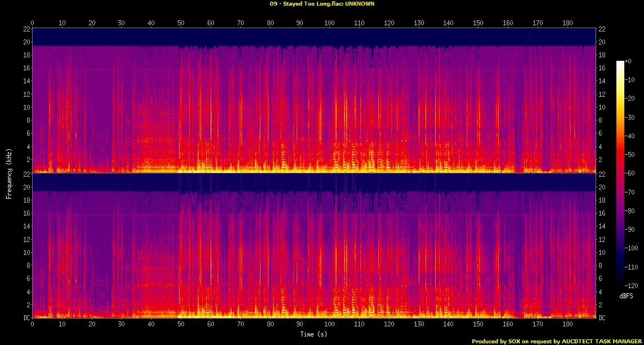Click the 'DC' label at the bottom-right axis
644x345 pixels.
tap(603, 318)
